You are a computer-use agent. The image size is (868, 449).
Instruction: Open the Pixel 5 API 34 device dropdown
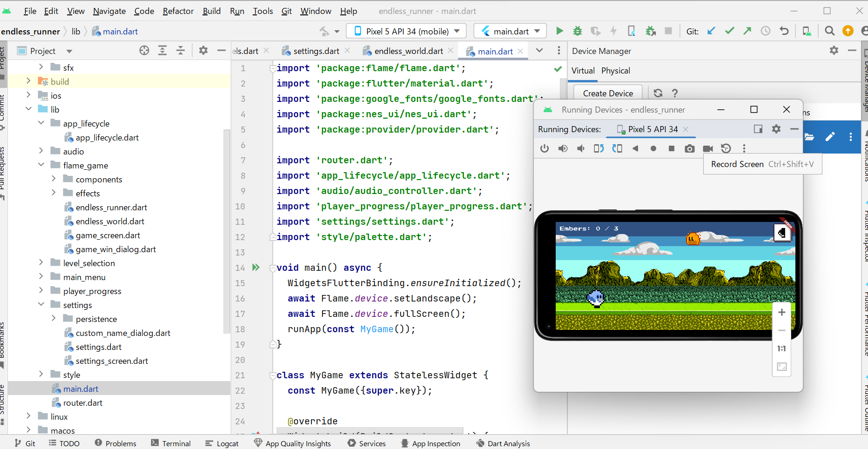[x=407, y=31]
